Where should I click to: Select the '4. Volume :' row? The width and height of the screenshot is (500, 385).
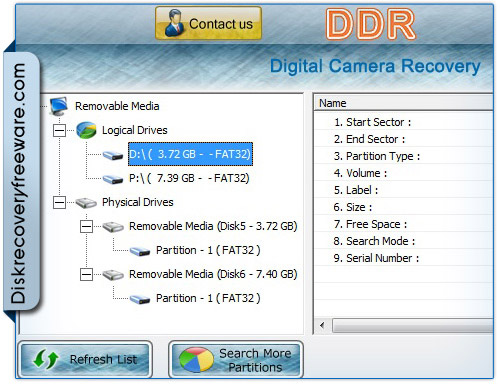[x=404, y=173]
